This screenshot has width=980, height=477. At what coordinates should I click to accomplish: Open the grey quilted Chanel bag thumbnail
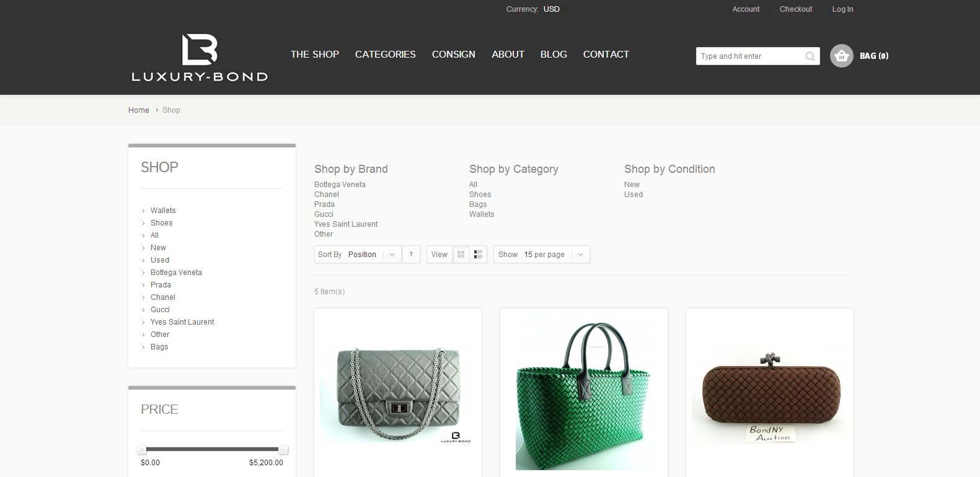[x=398, y=393]
